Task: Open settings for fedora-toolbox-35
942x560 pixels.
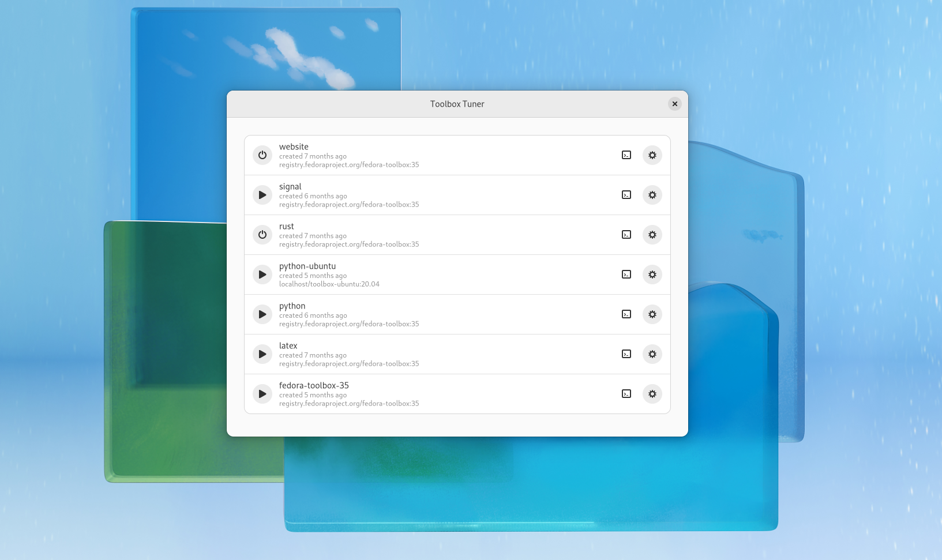Action: [x=652, y=394]
